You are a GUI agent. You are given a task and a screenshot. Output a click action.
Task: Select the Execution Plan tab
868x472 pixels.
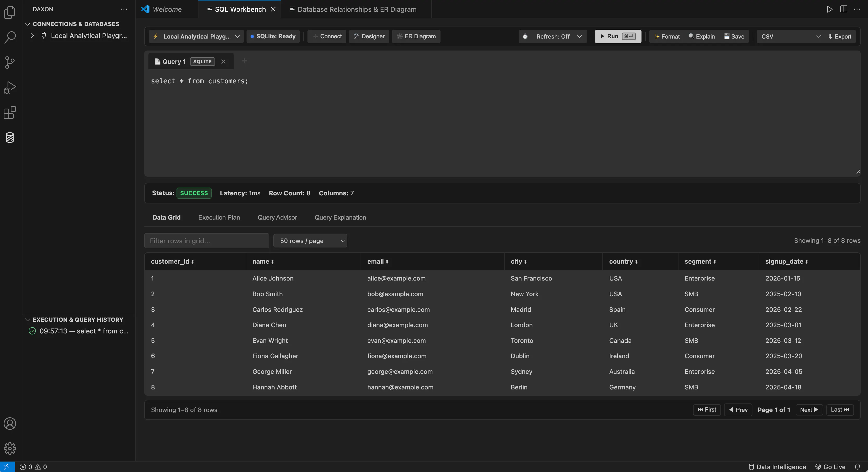pos(219,218)
